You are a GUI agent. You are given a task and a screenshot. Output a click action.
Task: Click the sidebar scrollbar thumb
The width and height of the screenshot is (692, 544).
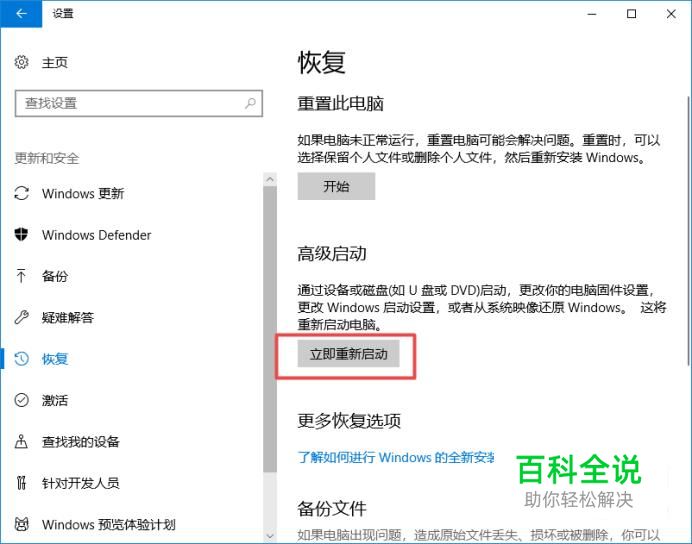[270, 329]
